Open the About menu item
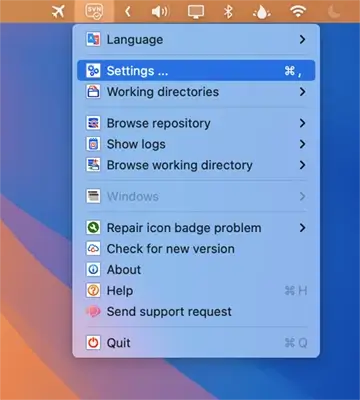The width and height of the screenshot is (360, 400). [x=196, y=270]
